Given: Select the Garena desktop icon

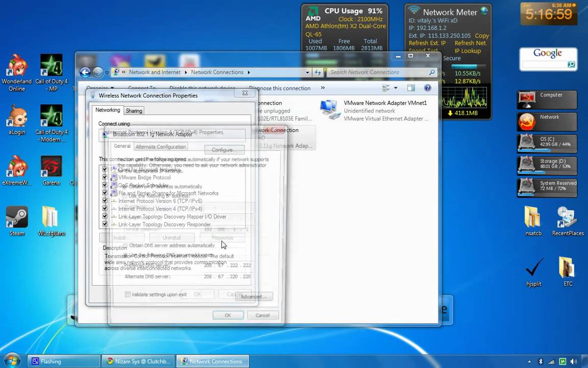Looking at the screenshot, I should pyautogui.click(x=52, y=171).
